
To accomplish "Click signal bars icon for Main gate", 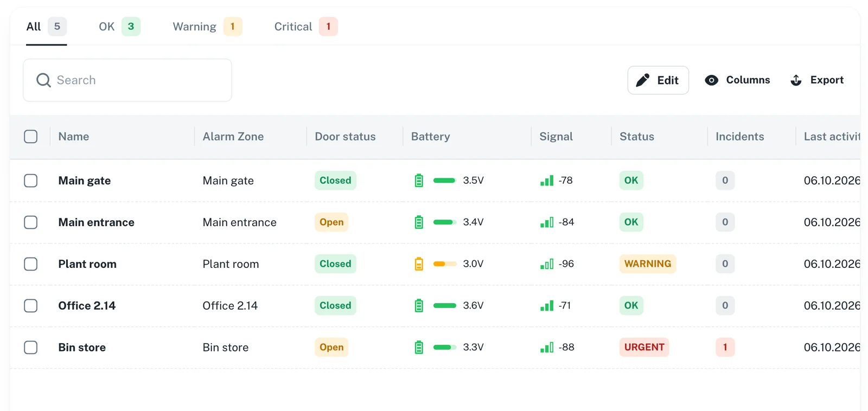I will [x=547, y=181].
